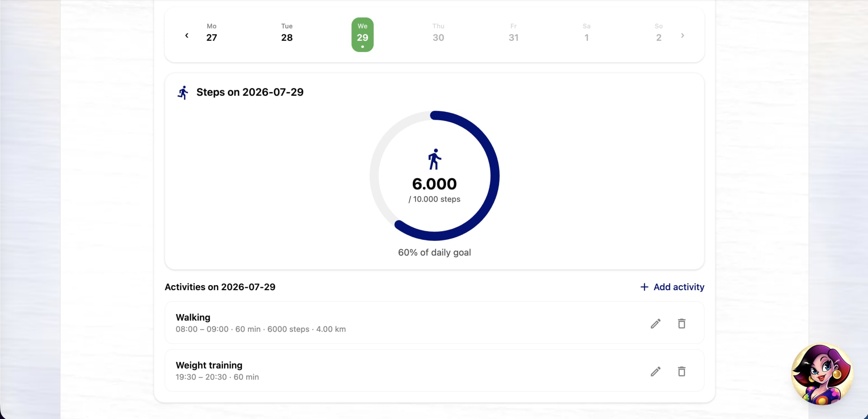Edit the Weight training activity pencil icon
868x419 pixels.
[656, 372]
